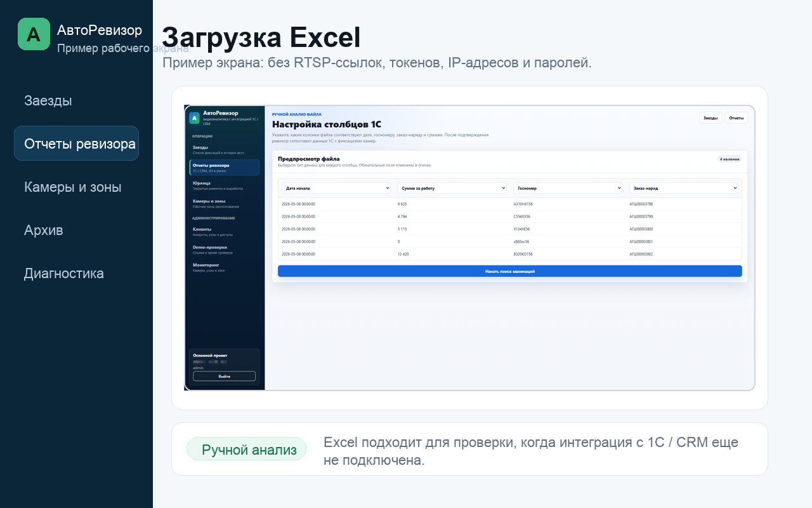
Task: Open Клиенты in the embedded sidebar
Action: pyautogui.click(x=224, y=231)
